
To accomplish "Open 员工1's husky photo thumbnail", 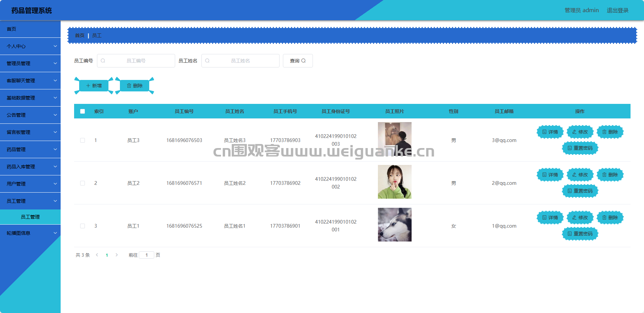I will pos(395,225).
